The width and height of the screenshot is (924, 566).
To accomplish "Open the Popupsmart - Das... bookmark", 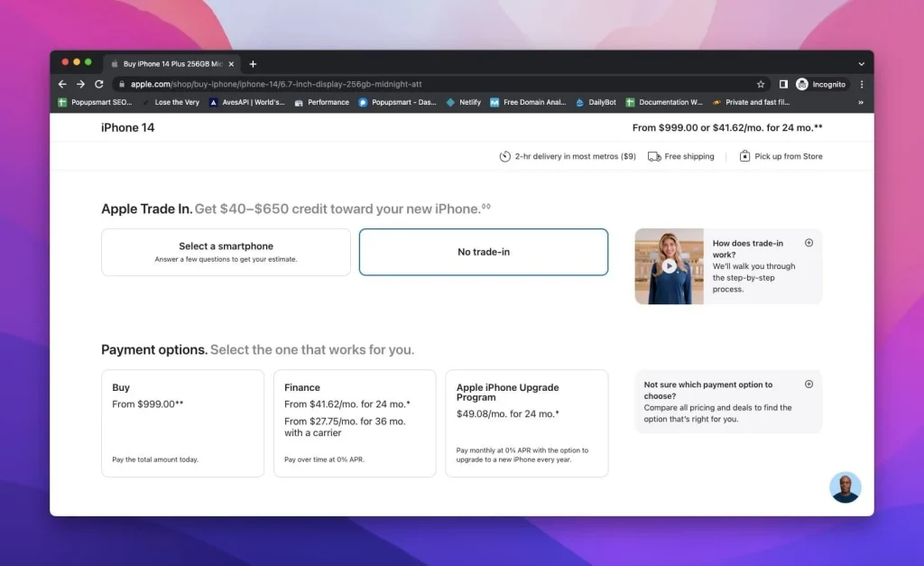I will click(x=398, y=102).
